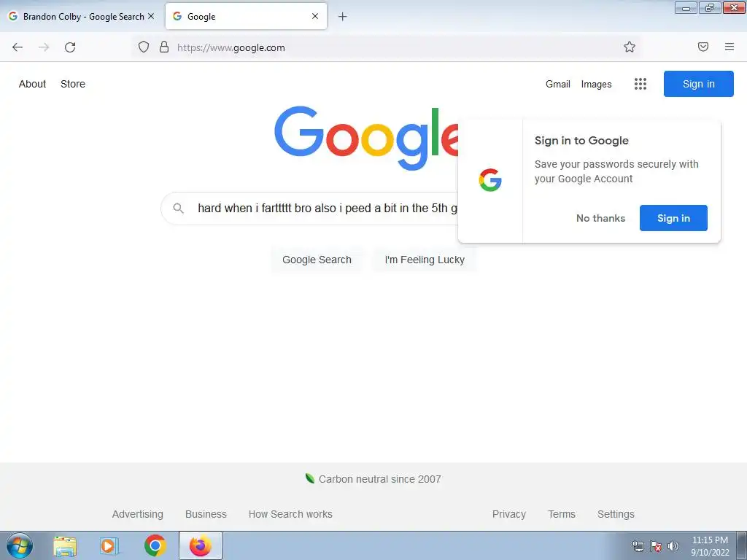Click the taskbar clock showing 11:15 PM
Viewport: 747px width, 560px height.
click(x=710, y=546)
